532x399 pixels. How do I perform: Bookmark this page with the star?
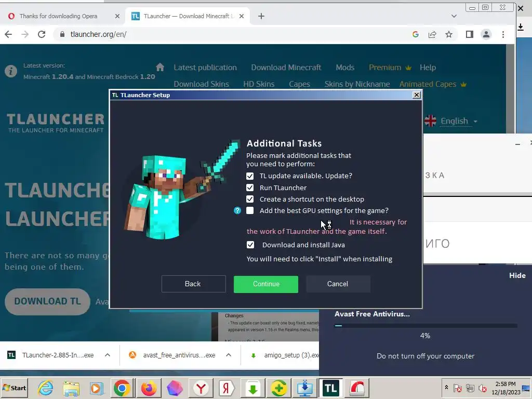(x=449, y=34)
